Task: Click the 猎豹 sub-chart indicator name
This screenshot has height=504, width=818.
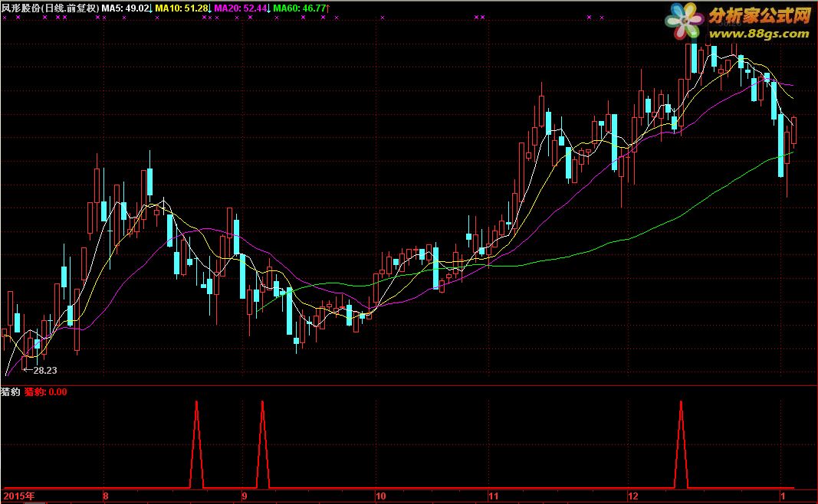Action: click(x=11, y=392)
